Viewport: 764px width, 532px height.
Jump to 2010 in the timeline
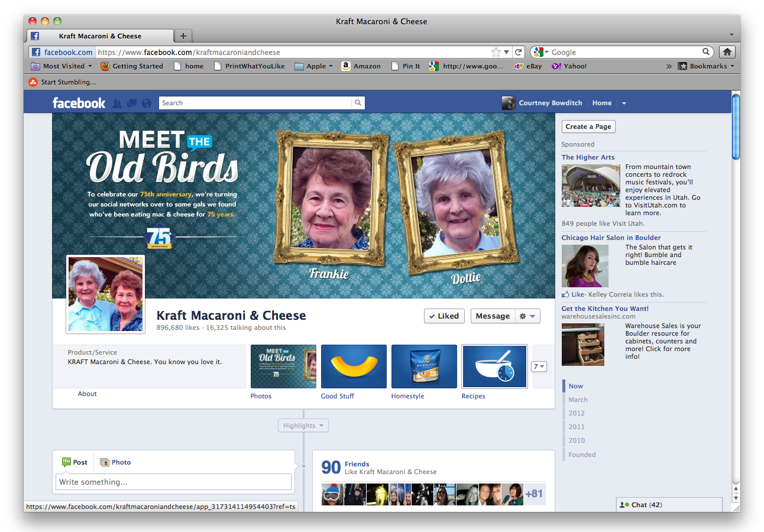point(577,440)
